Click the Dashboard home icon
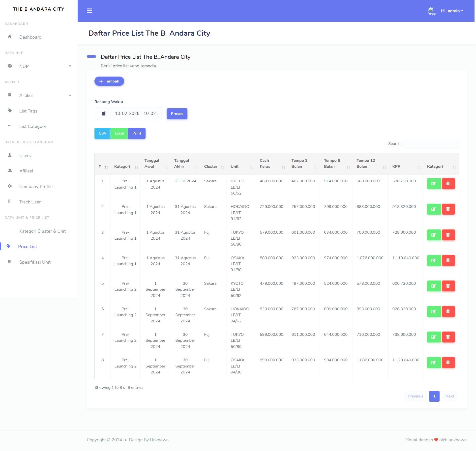Viewport: 476px width, 451px height. (10, 37)
